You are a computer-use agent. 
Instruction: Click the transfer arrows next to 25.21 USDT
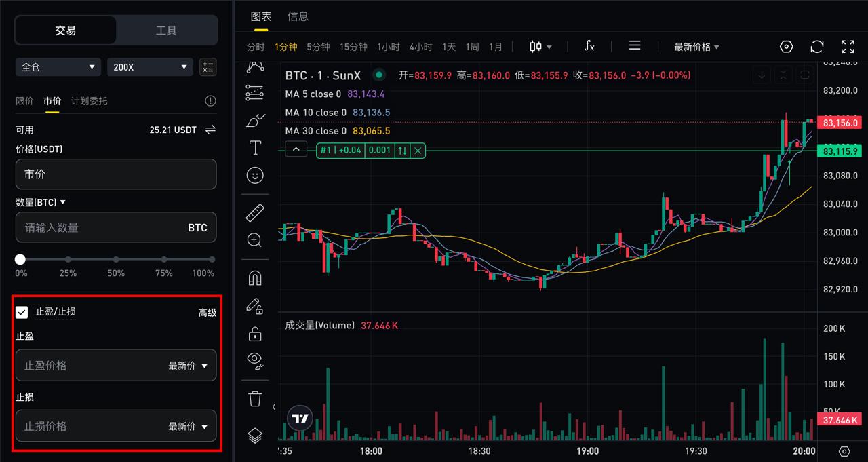(x=210, y=129)
